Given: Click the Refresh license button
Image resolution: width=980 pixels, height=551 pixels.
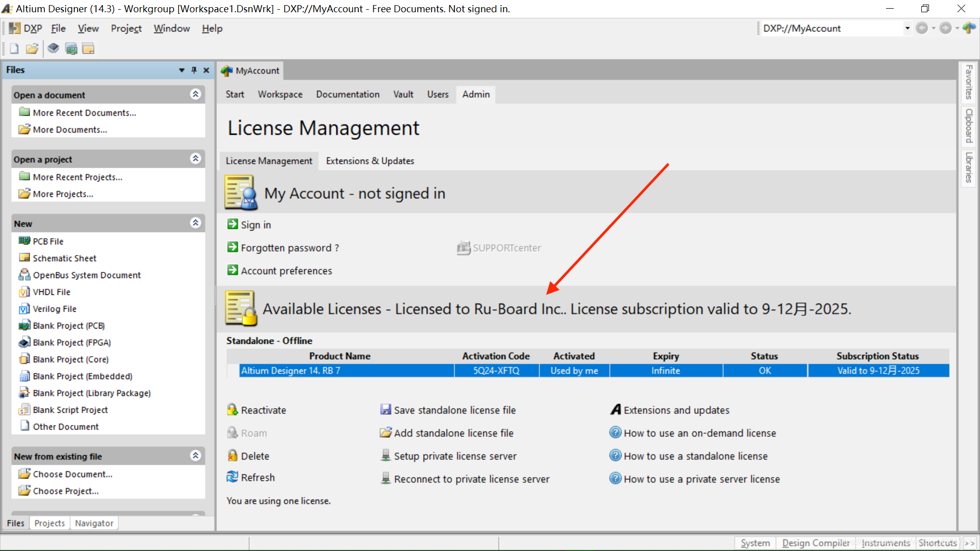Looking at the screenshot, I should coord(258,478).
